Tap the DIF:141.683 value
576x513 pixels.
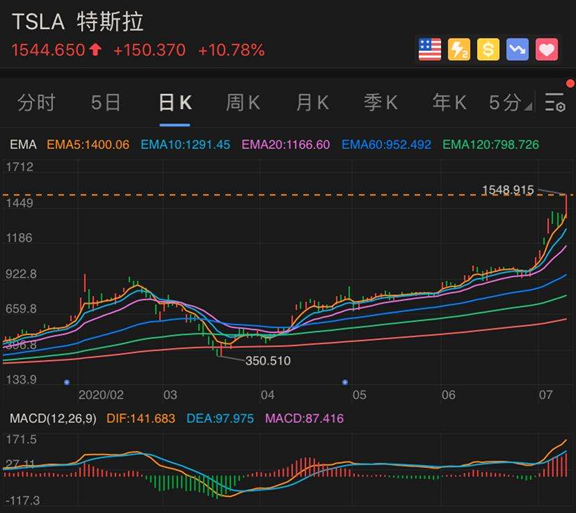click(x=141, y=418)
